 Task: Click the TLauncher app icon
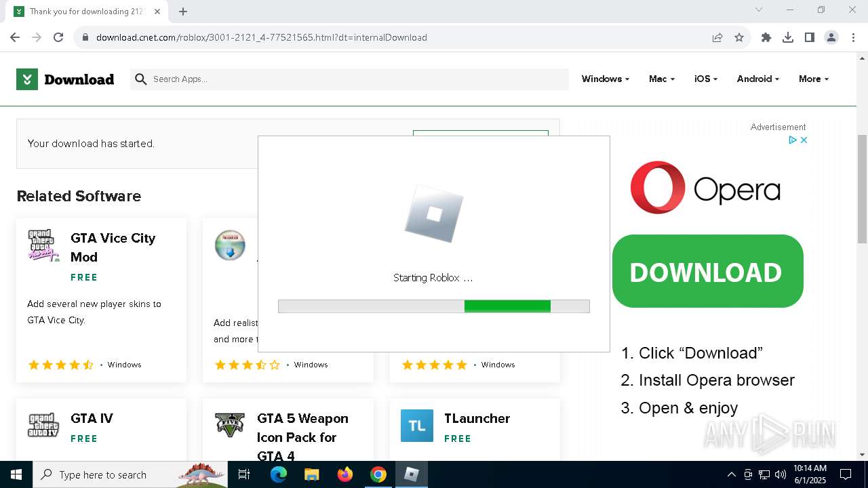pyautogui.click(x=417, y=426)
